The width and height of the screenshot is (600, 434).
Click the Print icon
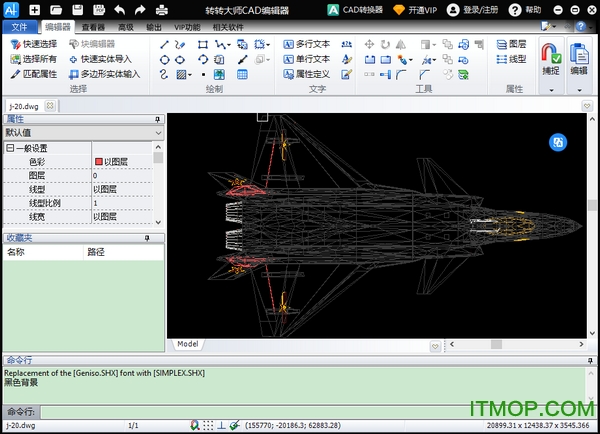point(161,10)
